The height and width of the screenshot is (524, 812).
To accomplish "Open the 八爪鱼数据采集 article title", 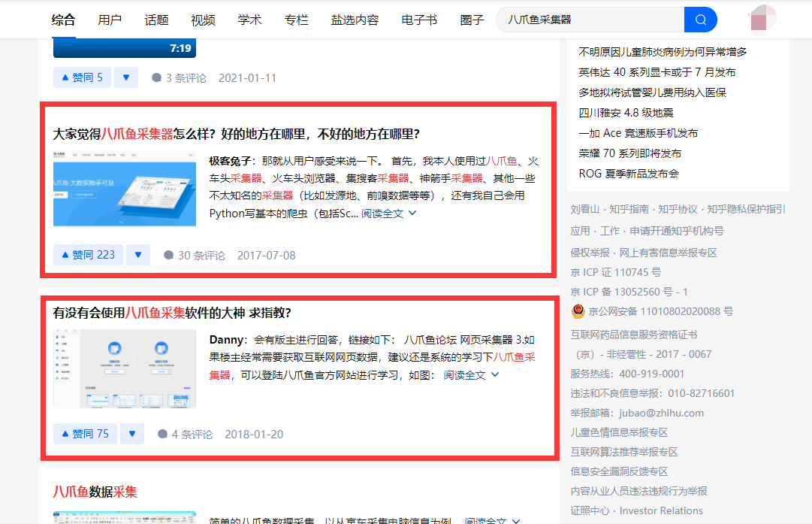I will [95, 492].
